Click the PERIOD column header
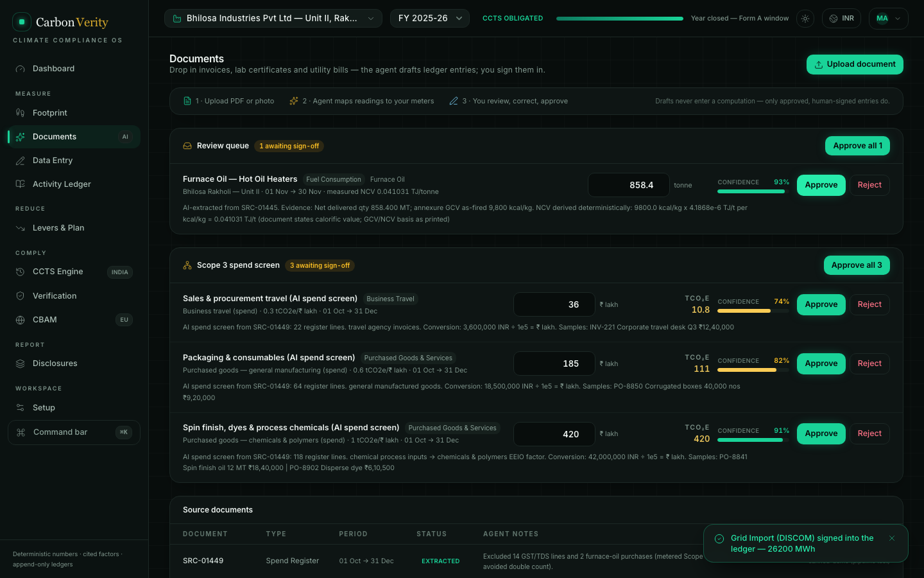The width and height of the screenshot is (924, 578). click(354, 534)
